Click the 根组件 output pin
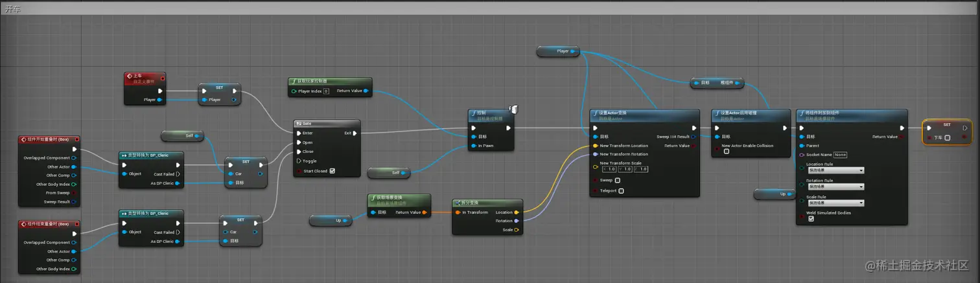The image size is (980, 283). pyautogui.click(x=737, y=83)
